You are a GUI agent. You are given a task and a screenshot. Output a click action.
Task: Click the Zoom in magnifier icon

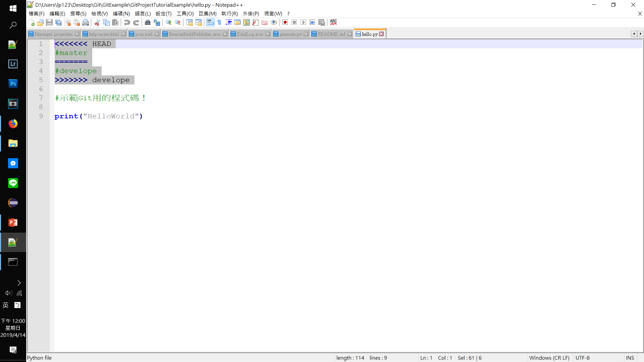tap(168, 22)
